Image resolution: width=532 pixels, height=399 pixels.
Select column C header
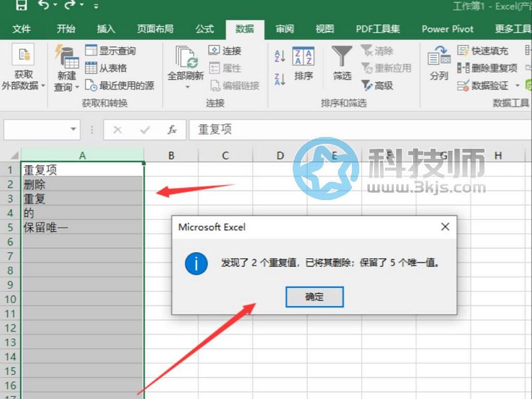click(x=225, y=155)
